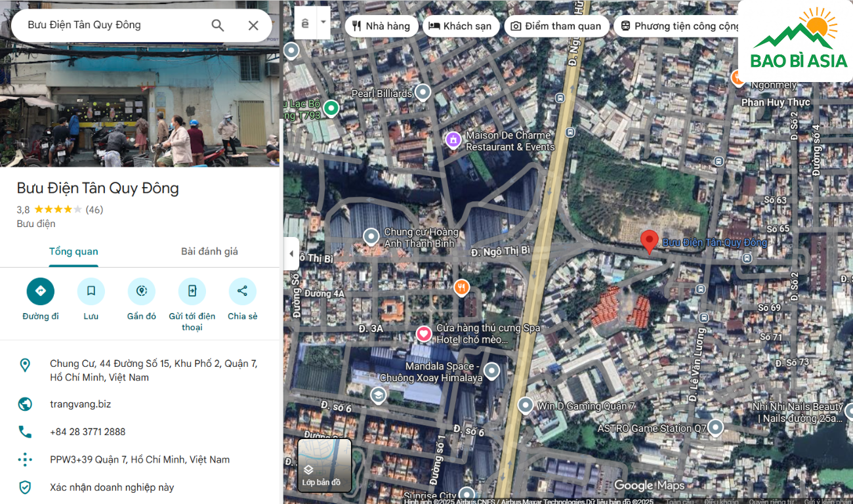853x504 pixels.
Task: Toggle the Lớp bản đồ layer switcher
Action: [x=324, y=465]
